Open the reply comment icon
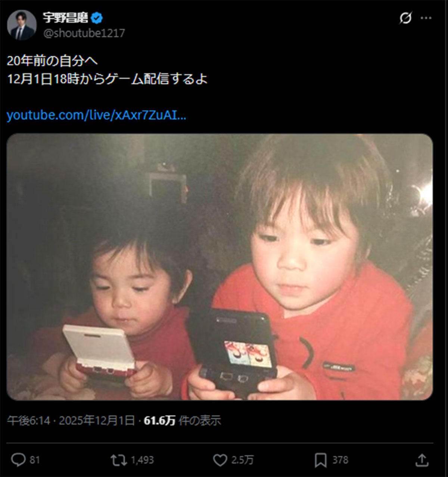The image size is (448, 477). click(18, 460)
